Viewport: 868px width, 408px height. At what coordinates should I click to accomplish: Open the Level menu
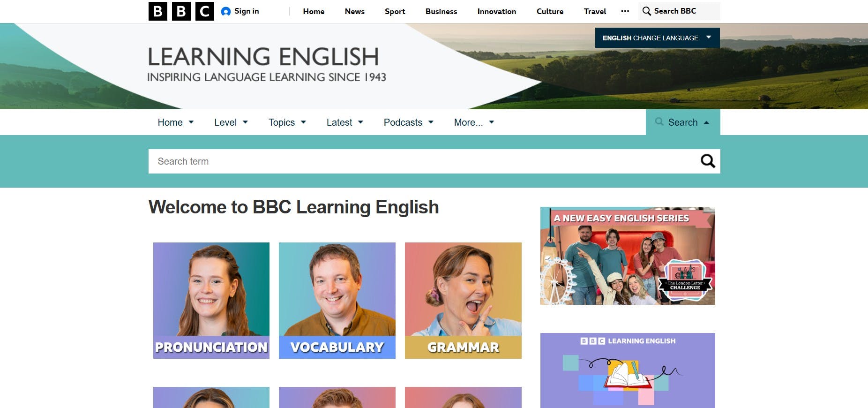[225, 122]
